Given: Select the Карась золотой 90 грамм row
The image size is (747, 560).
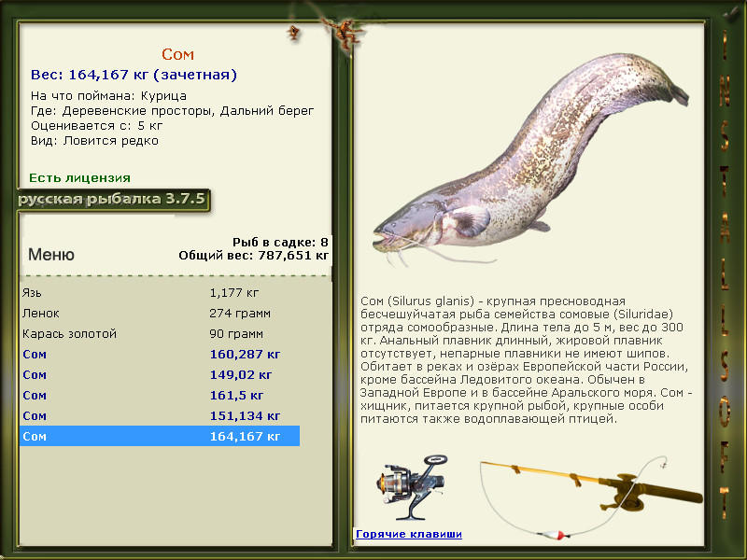Looking at the screenshot, I should tap(160, 333).
